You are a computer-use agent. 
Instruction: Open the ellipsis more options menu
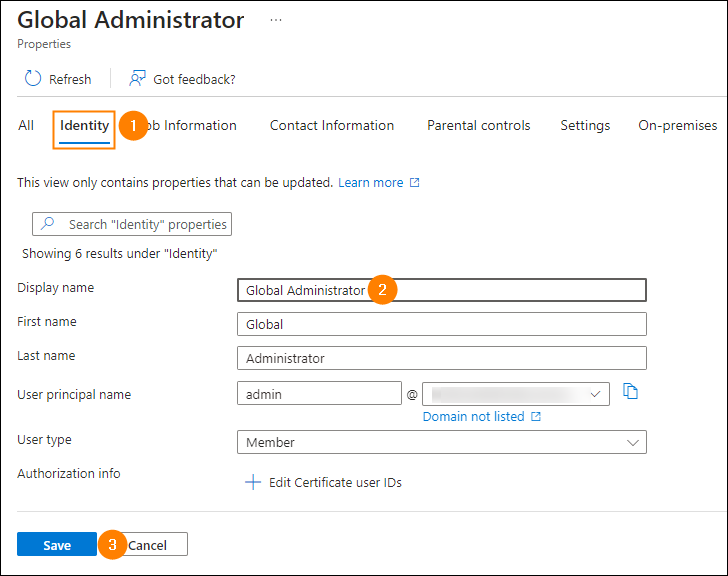[x=276, y=20]
